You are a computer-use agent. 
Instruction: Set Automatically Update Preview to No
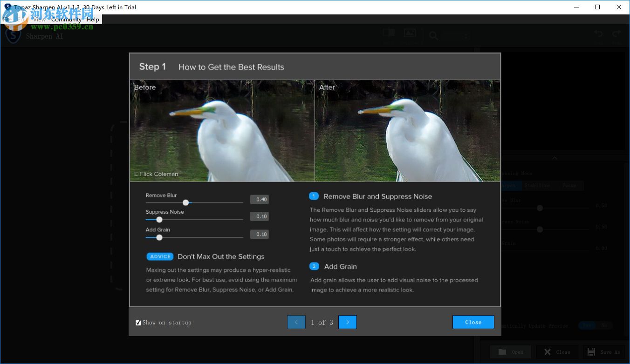click(x=604, y=325)
